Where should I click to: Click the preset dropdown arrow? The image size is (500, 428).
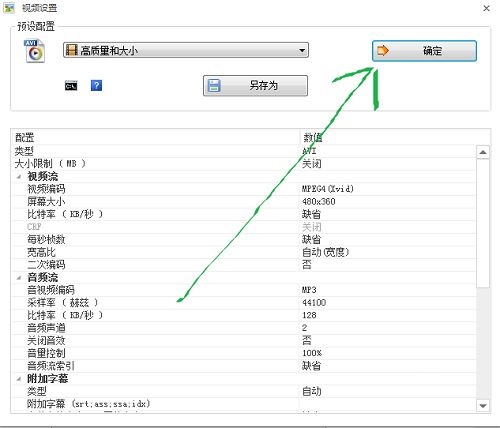[302, 50]
